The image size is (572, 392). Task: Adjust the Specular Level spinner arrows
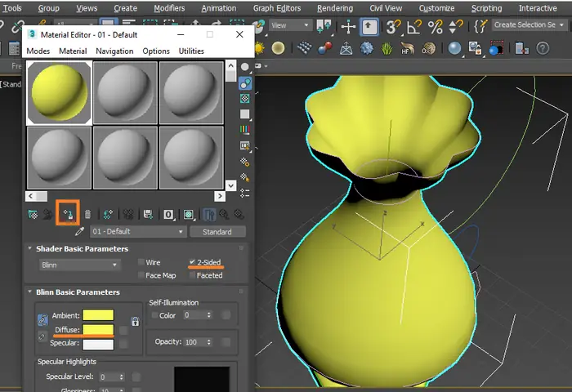(x=122, y=376)
